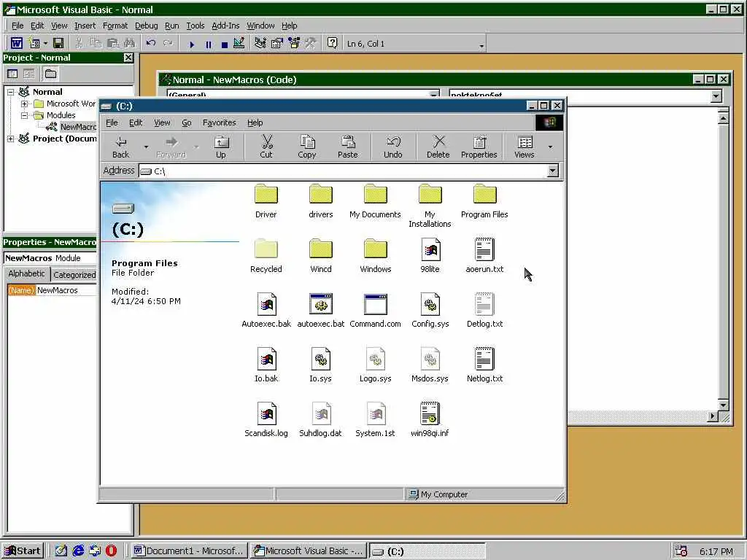747x560 pixels.
Task: Click View Code icon in Project panel
Action: tap(13, 74)
